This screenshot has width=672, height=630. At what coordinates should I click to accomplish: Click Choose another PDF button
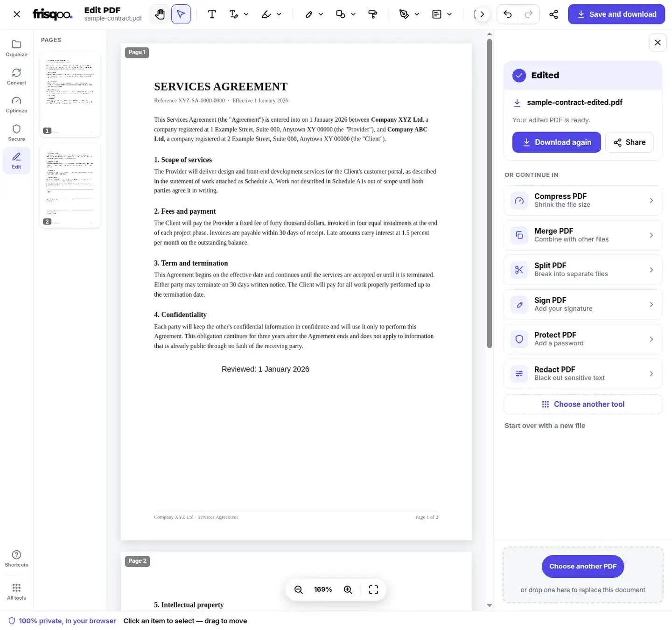point(583,567)
